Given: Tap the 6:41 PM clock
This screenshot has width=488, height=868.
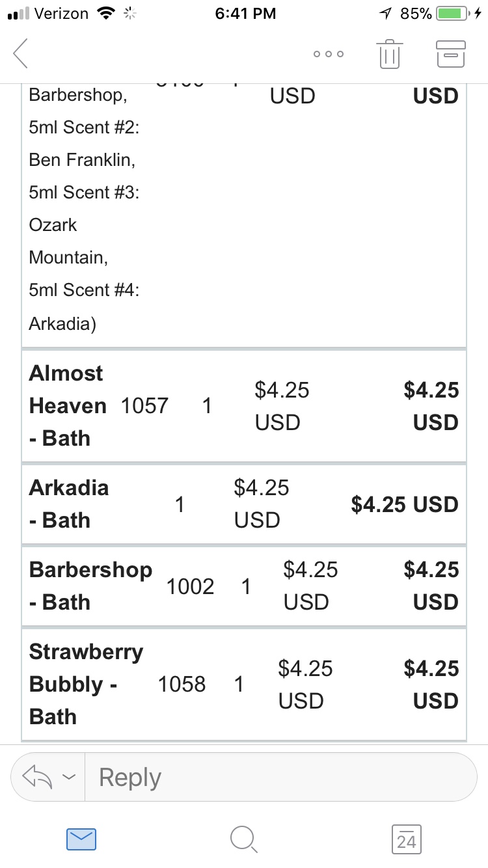Looking at the screenshot, I should 245,14.
